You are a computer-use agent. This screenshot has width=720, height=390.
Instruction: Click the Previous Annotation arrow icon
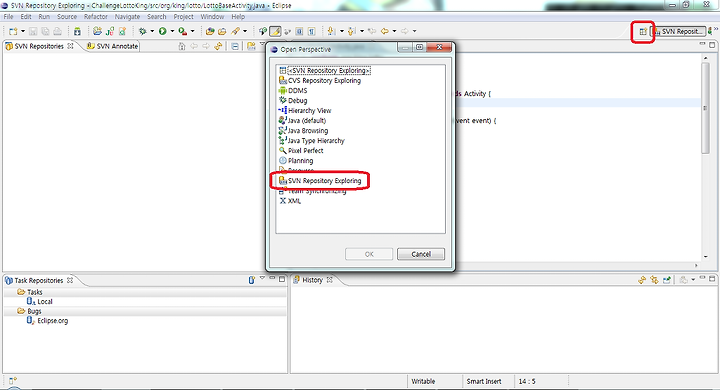pos(351,31)
